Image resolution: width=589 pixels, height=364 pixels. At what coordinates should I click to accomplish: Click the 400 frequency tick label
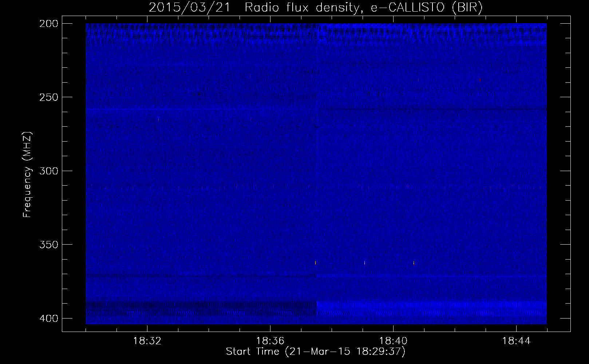[x=48, y=318]
